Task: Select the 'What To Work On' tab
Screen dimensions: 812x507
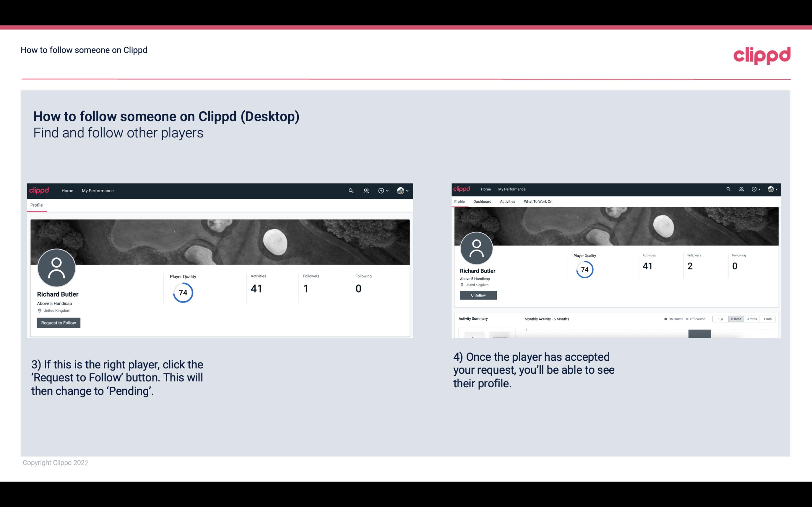Action: 538,202
